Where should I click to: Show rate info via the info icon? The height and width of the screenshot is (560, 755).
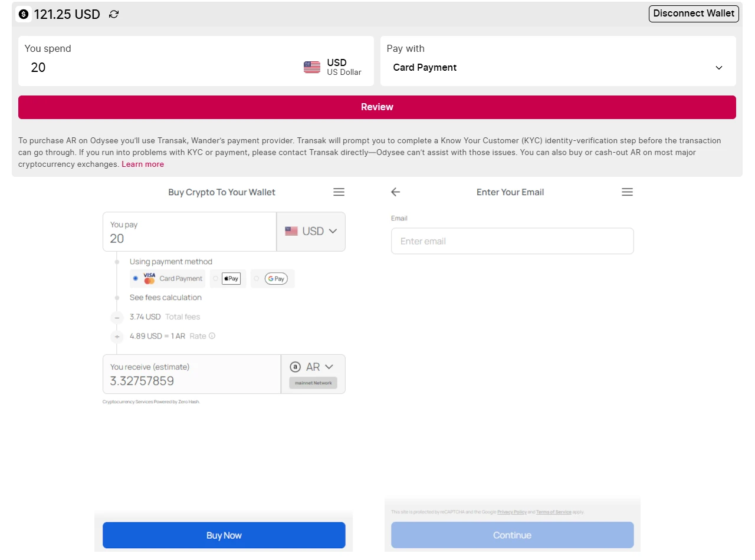(212, 336)
